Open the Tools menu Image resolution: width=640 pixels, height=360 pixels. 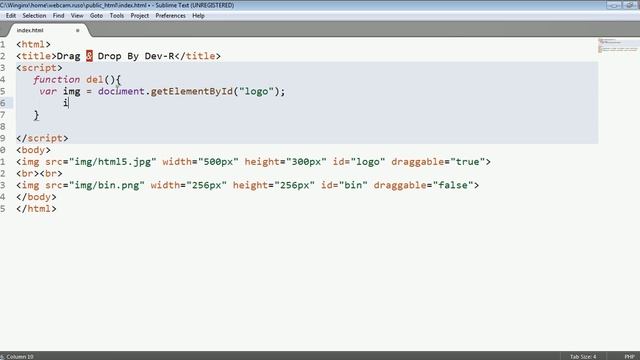(117, 16)
